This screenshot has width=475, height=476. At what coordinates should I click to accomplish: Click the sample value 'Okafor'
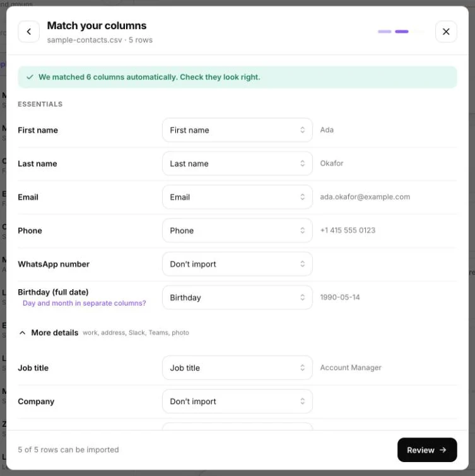(332, 164)
